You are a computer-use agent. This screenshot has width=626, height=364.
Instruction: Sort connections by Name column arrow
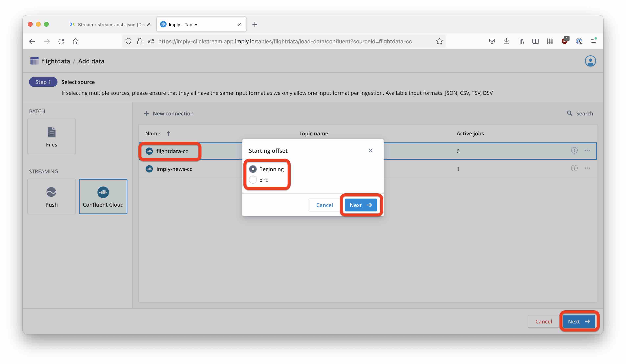pyautogui.click(x=168, y=133)
